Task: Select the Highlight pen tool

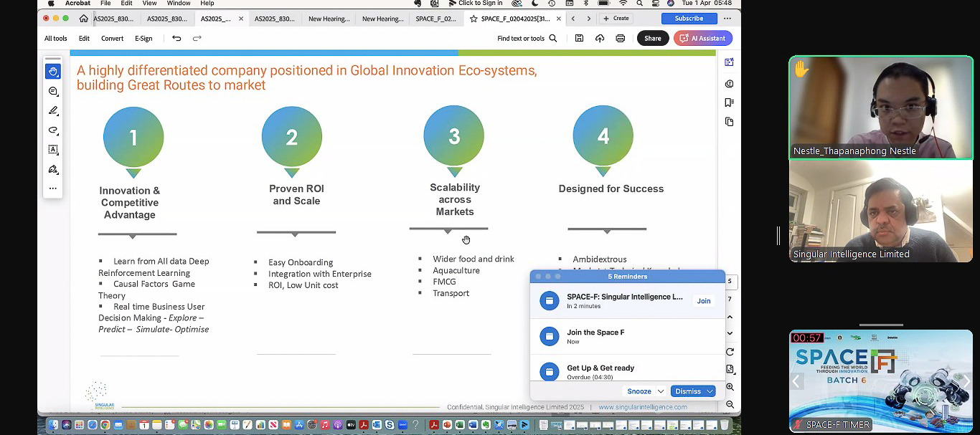Action: pos(53,111)
